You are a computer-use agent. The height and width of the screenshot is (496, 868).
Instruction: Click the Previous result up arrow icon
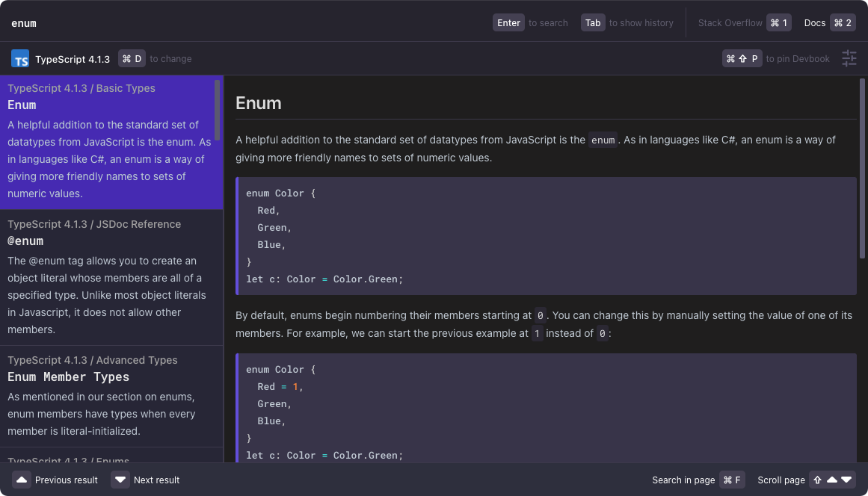(x=22, y=480)
